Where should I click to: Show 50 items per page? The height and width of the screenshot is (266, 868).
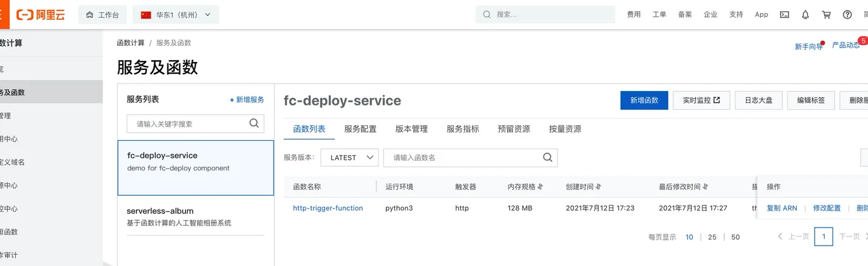tap(735, 237)
